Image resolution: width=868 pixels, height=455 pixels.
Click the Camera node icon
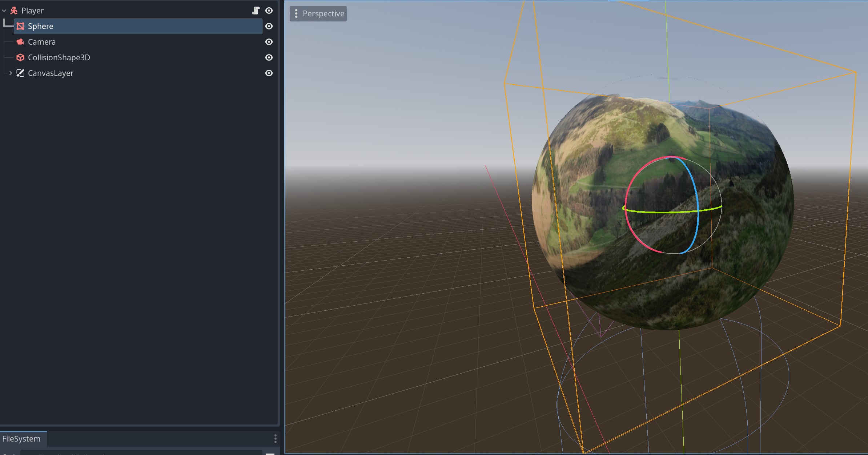20,42
